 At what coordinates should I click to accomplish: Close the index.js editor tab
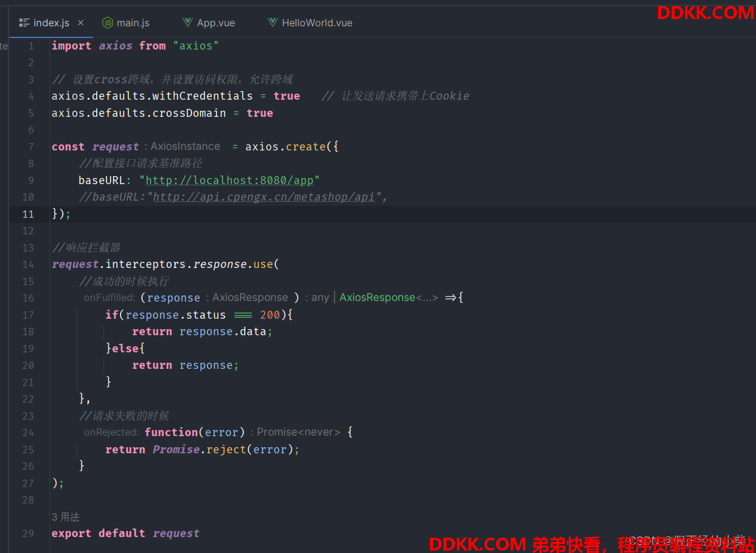[x=81, y=23]
